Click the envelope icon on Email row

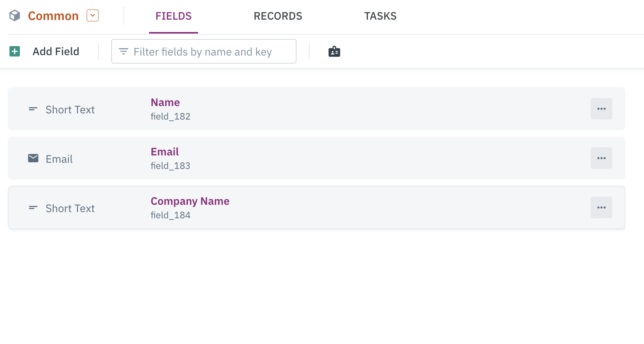(33, 158)
